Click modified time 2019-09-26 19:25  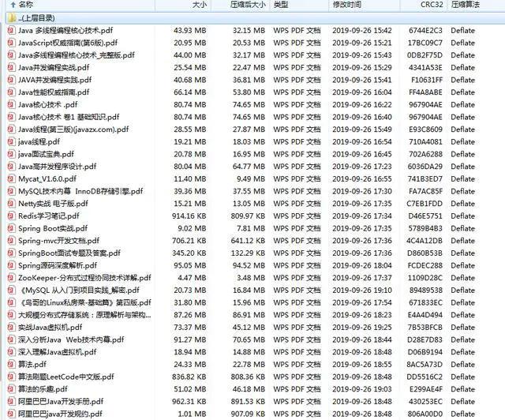[362, 327]
